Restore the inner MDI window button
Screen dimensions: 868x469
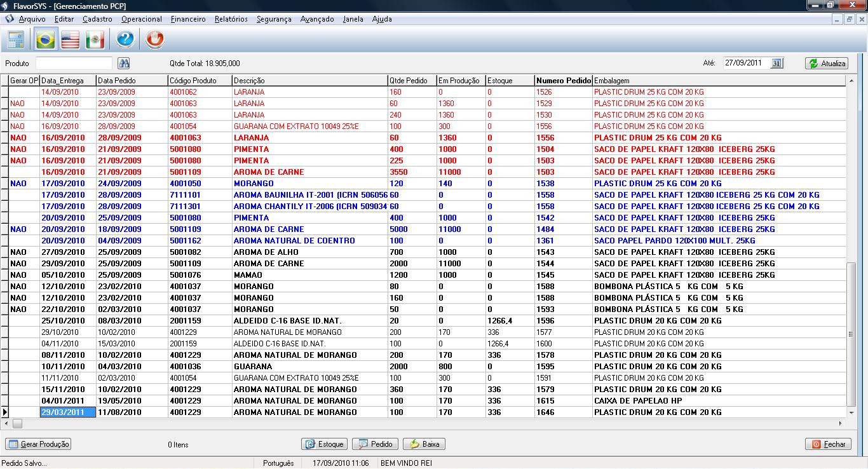[x=850, y=19]
